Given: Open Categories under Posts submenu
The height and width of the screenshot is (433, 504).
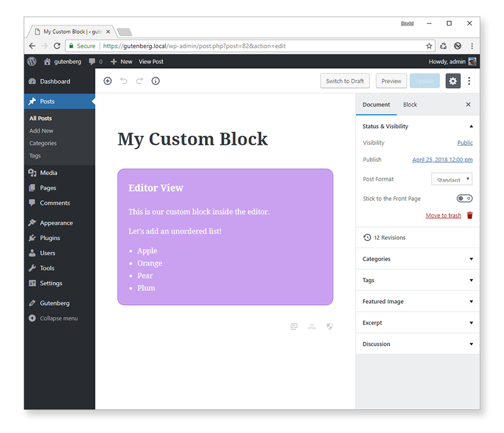Looking at the screenshot, I should (43, 143).
